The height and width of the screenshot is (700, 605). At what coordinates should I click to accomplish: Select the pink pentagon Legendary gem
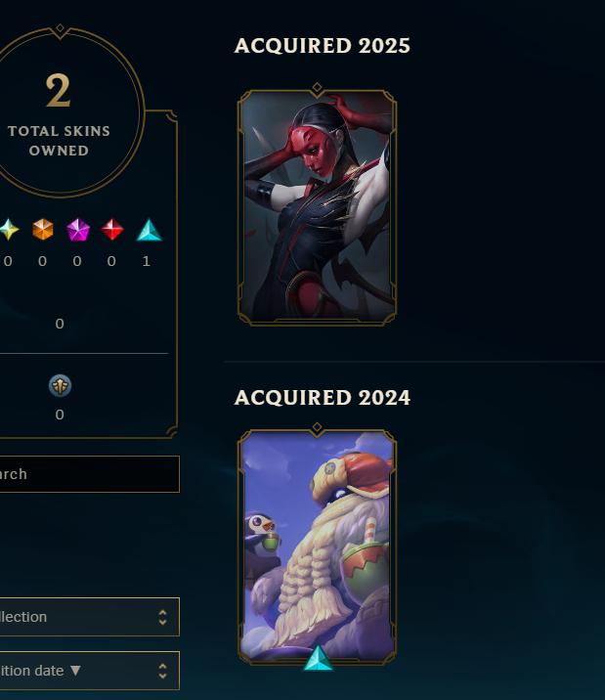[x=77, y=230]
